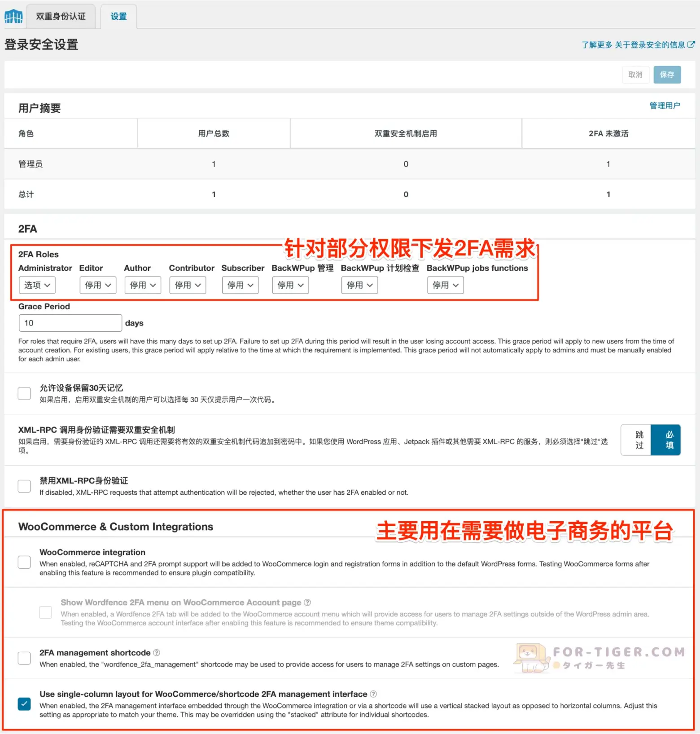
Task: Click WooCommerce & Custom Integrations heading
Action: (x=116, y=527)
